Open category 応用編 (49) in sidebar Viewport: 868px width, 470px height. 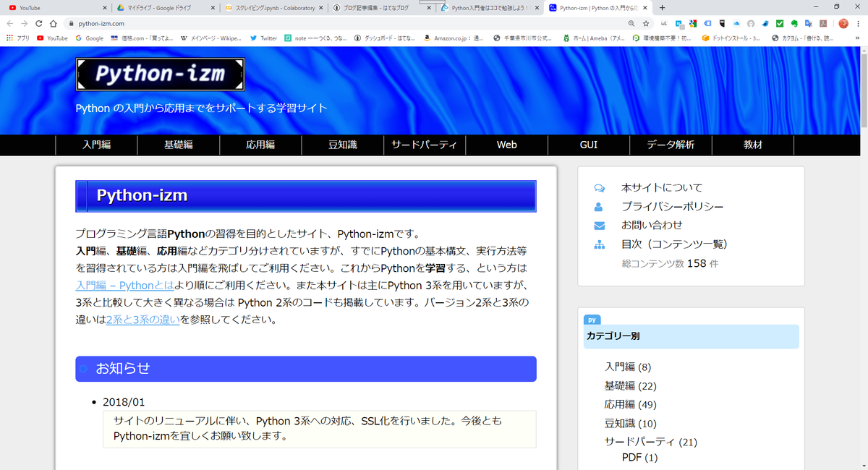pyautogui.click(x=631, y=405)
